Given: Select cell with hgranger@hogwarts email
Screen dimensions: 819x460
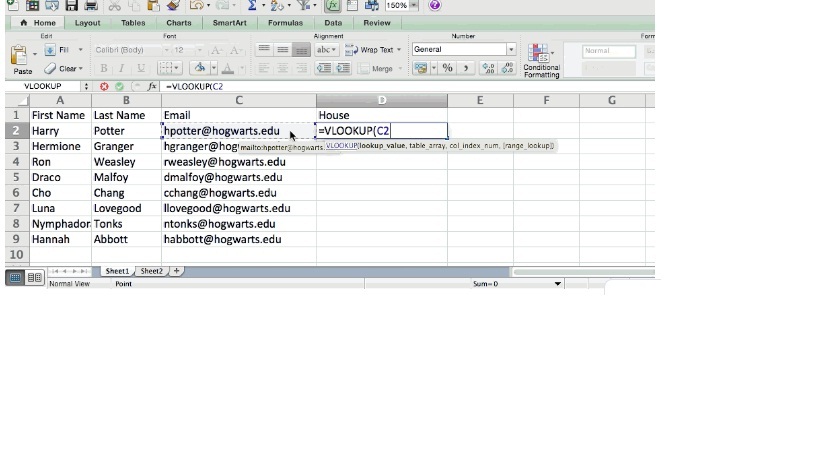Looking at the screenshot, I should pos(239,146).
